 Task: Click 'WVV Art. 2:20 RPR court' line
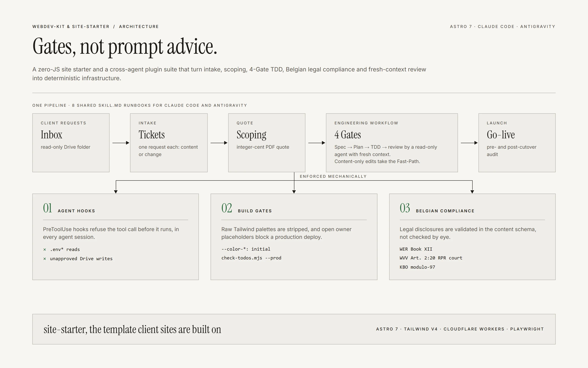[x=431, y=258]
